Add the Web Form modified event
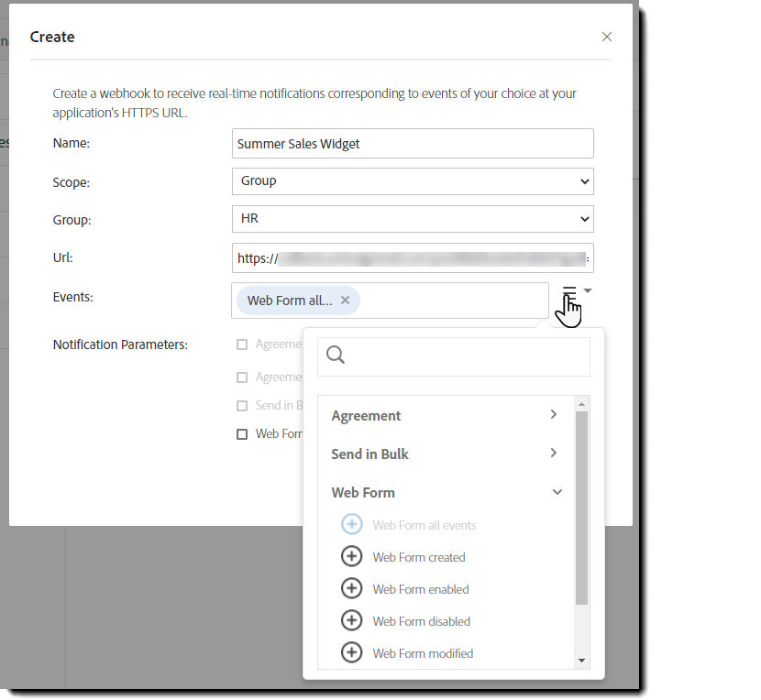The width and height of the screenshot is (761, 700). coord(352,652)
